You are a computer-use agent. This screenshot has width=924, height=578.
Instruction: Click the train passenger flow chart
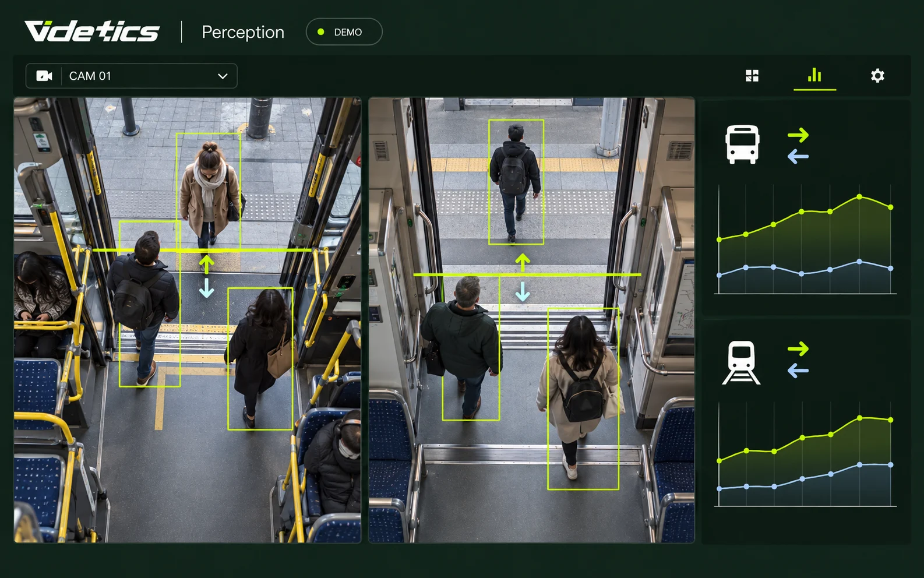[805, 454]
